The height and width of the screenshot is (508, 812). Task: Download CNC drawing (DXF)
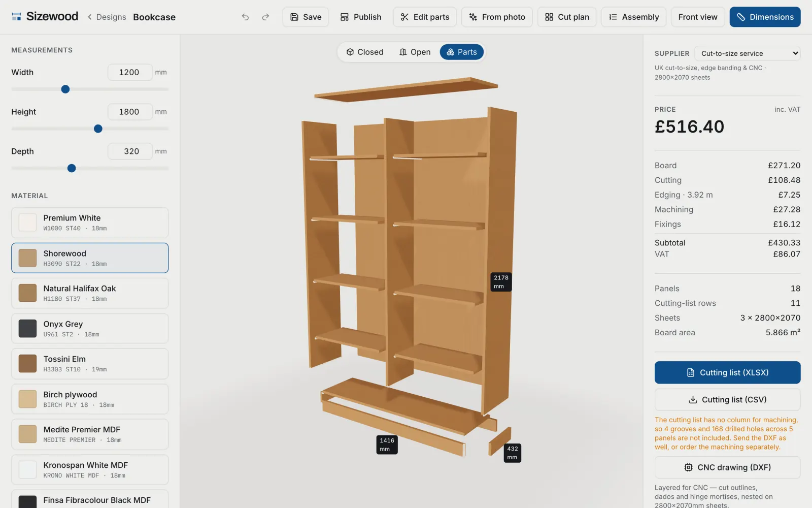[x=727, y=467]
